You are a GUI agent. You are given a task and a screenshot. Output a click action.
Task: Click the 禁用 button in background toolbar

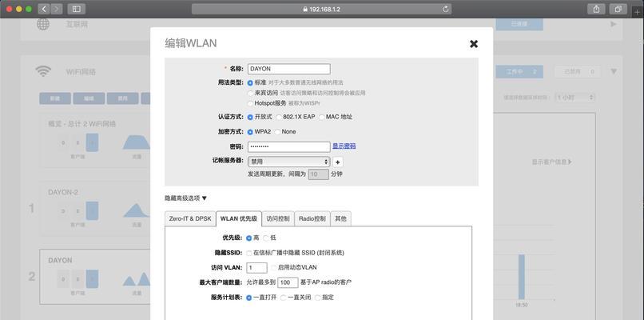pos(122,98)
